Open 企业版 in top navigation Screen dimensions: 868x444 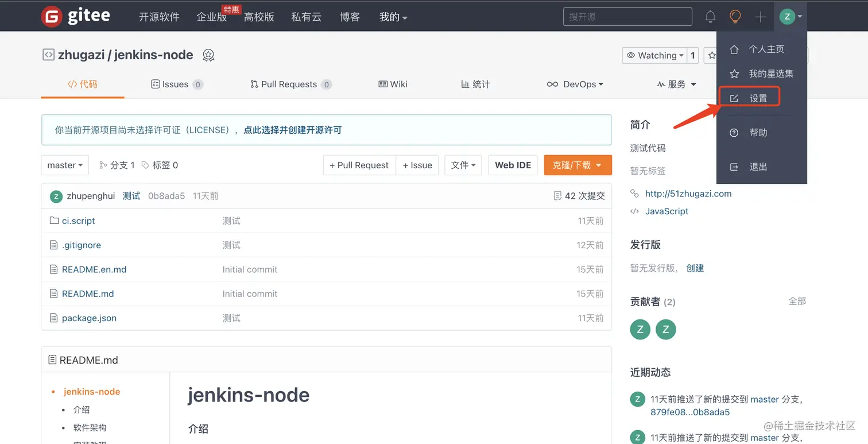pyautogui.click(x=212, y=17)
